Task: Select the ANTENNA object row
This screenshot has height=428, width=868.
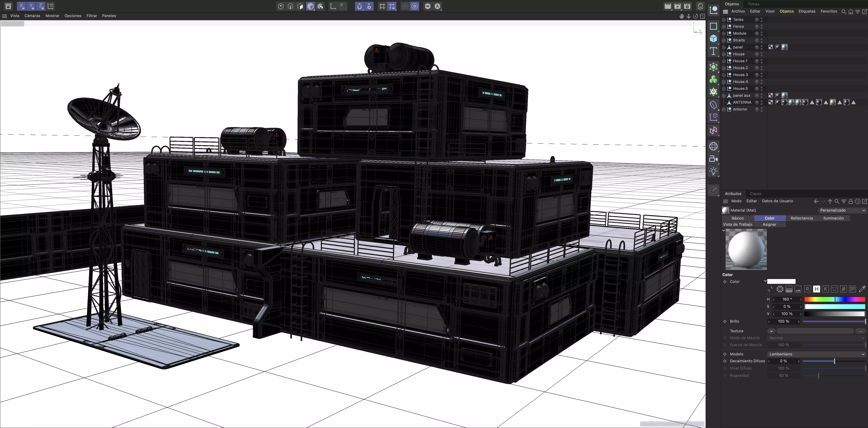Action: [x=742, y=102]
